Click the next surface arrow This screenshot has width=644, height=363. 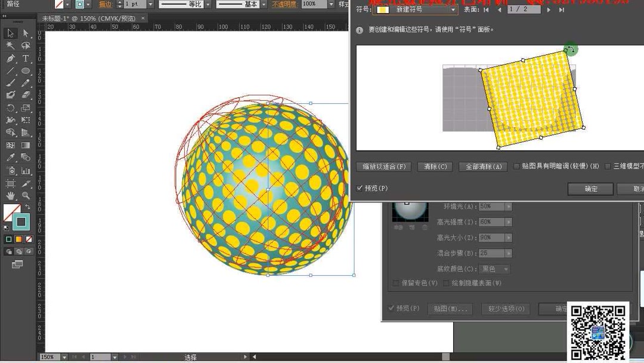[x=548, y=10]
